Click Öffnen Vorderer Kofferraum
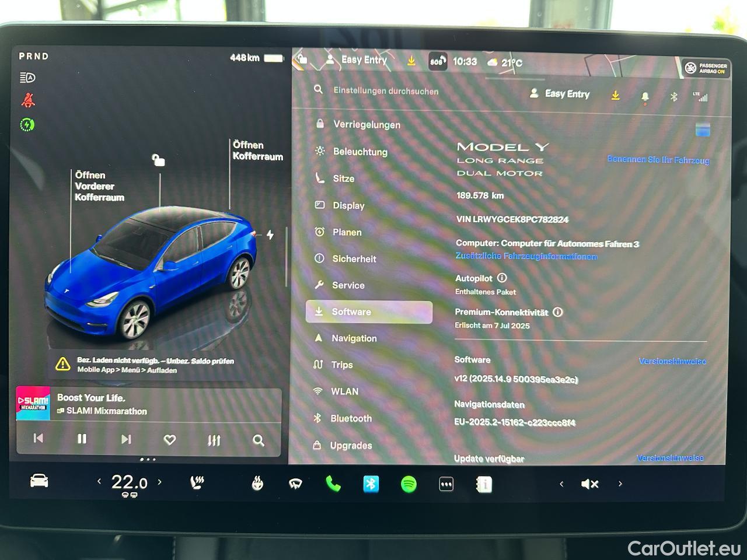The width and height of the screenshot is (747, 560). point(99,186)
